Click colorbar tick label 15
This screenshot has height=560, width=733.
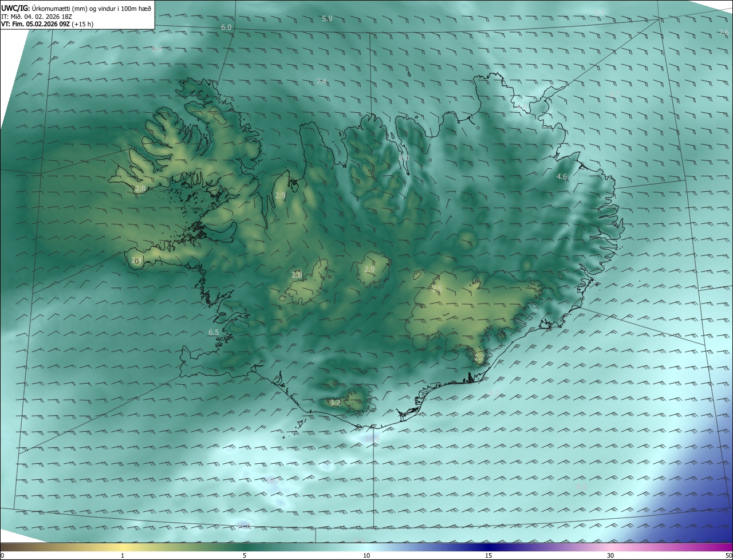(488, 555)
